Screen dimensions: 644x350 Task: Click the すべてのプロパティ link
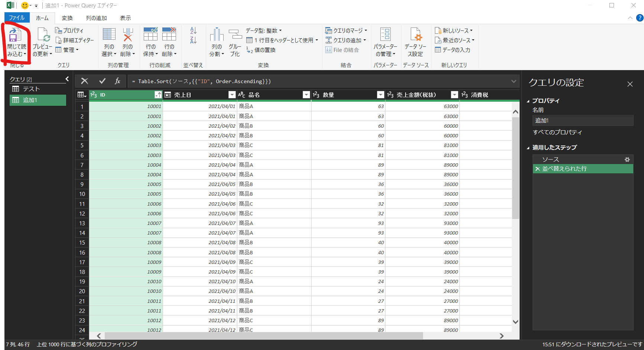coord(557,132)
